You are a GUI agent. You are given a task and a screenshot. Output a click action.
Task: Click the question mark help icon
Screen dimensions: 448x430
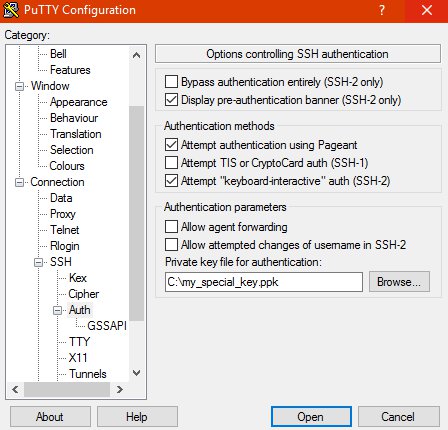coord(382,10)
